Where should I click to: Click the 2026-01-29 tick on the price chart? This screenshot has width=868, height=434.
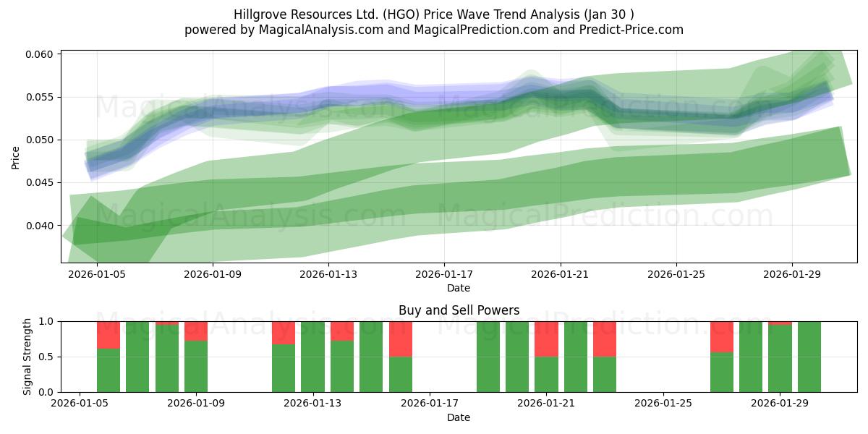coord(792,274)
